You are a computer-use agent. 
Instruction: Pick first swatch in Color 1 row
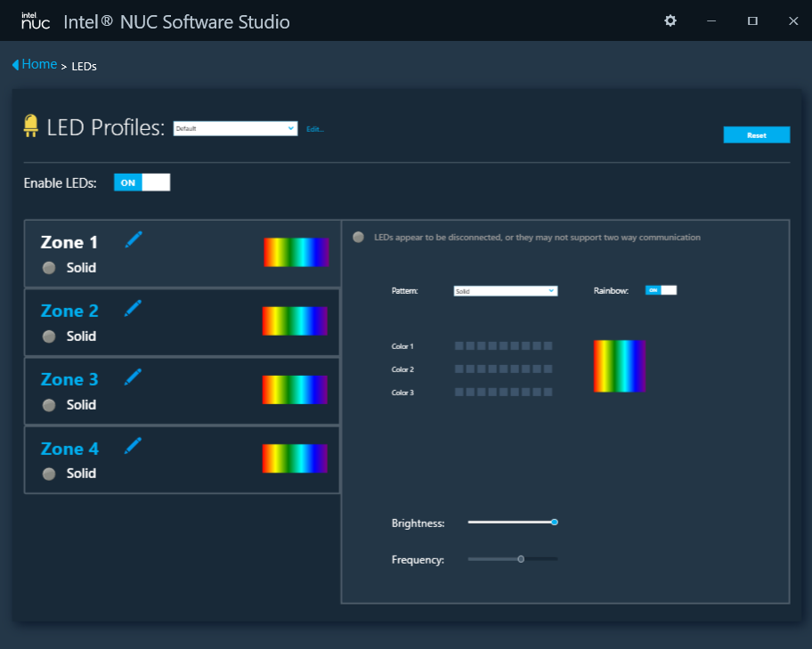pyautogui.click(x=459, y=346)
